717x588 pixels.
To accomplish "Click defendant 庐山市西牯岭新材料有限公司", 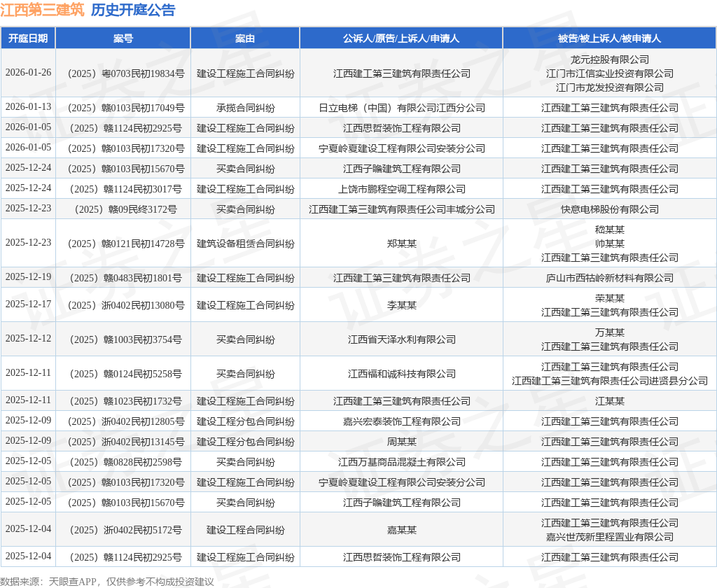I will 610,278.
